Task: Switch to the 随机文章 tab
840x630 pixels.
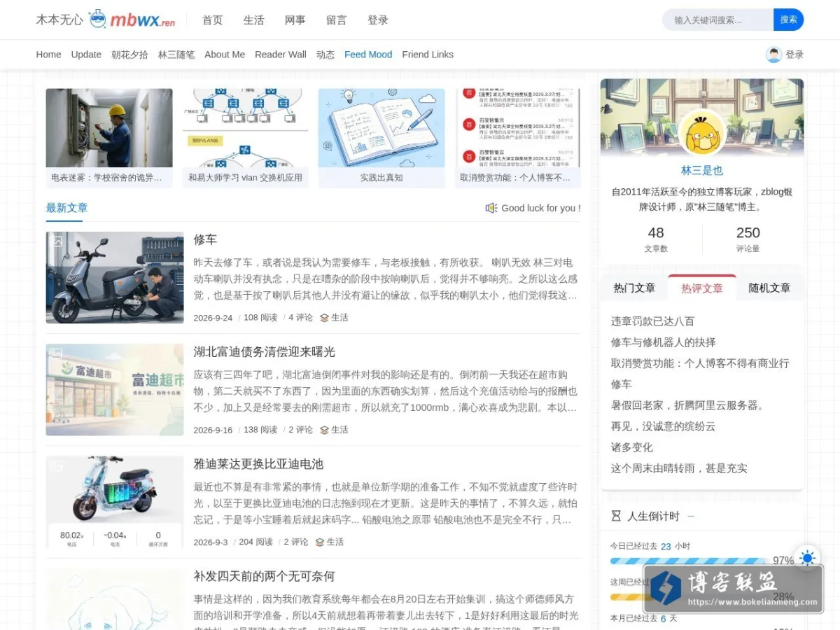Action: (x=769, y=288)
